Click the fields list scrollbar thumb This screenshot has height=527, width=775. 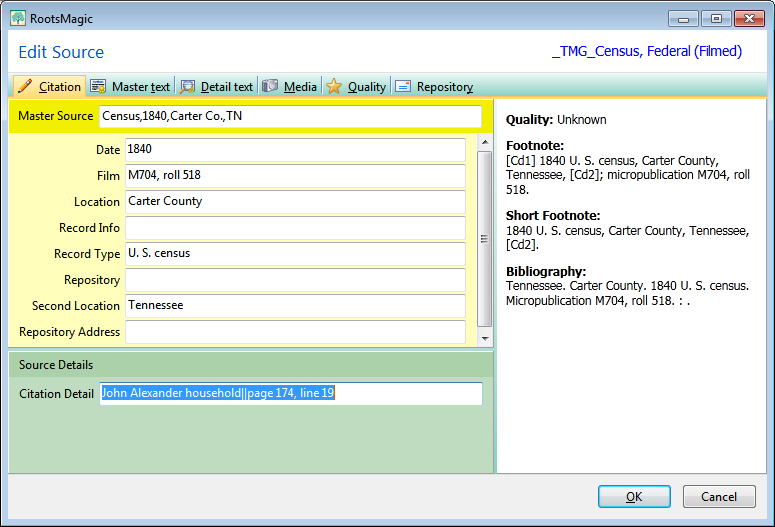click(485, 239)
